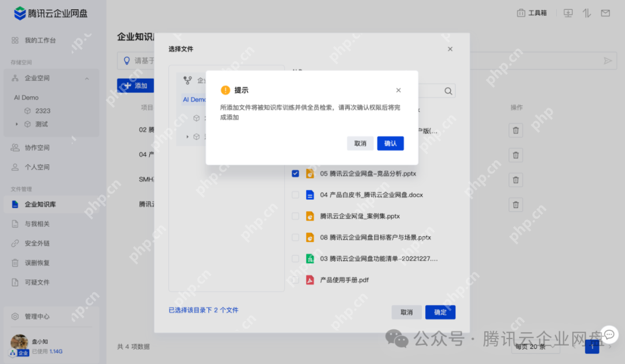
Task: Check 04 产品白皮书_腾讯云企业网盘.docx checkbox
Action: [x=295, y=195]
